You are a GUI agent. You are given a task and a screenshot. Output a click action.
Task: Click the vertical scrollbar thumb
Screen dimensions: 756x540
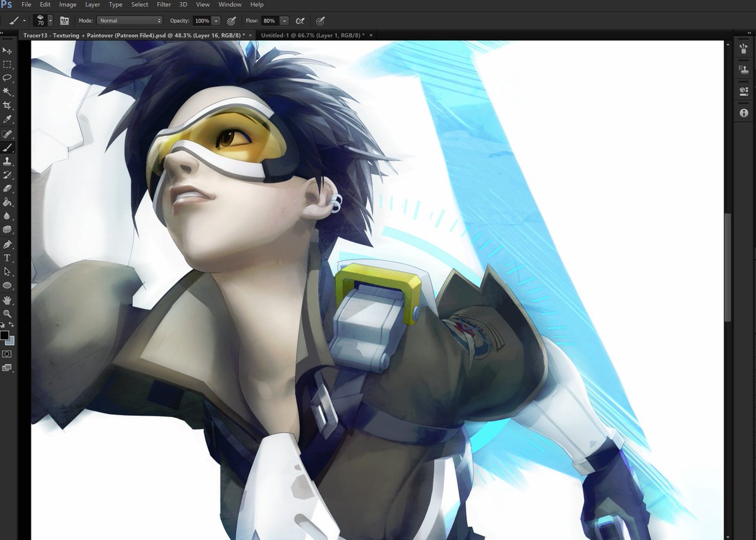[x=728, y=268]
